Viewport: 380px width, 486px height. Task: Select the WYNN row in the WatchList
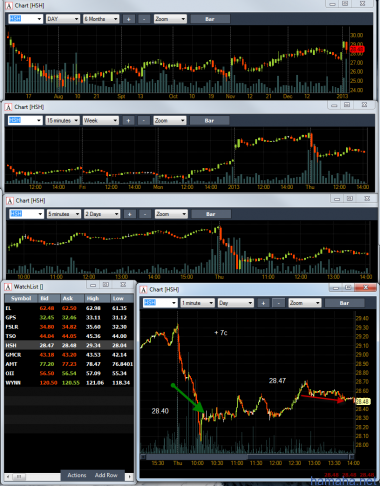(x=69, y=383)
